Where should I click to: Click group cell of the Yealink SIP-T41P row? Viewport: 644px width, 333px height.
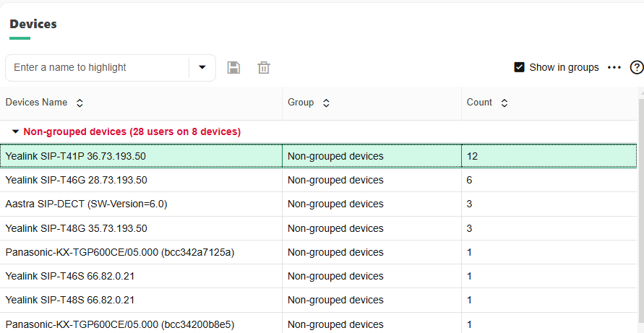pos(372,156)
